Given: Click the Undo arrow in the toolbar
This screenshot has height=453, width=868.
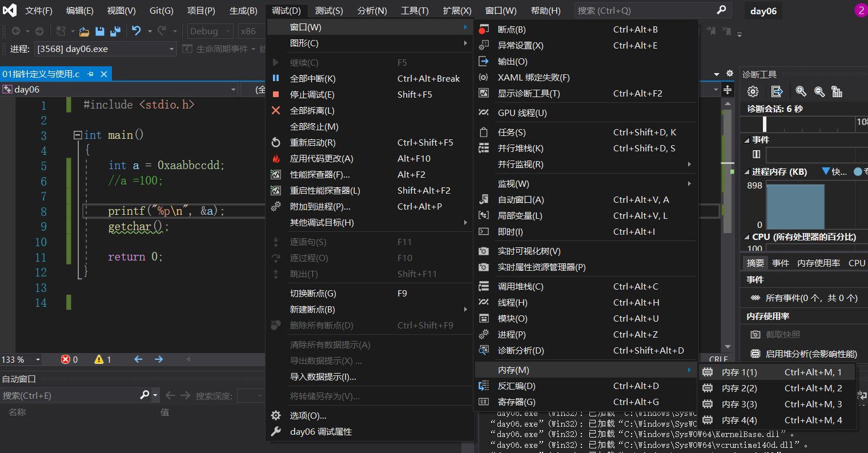Looking at the screenshot, I should [136, 31].
